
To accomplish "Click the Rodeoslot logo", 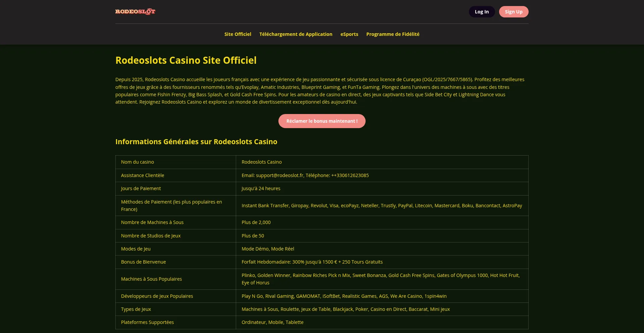I will (x=135, y=12).
